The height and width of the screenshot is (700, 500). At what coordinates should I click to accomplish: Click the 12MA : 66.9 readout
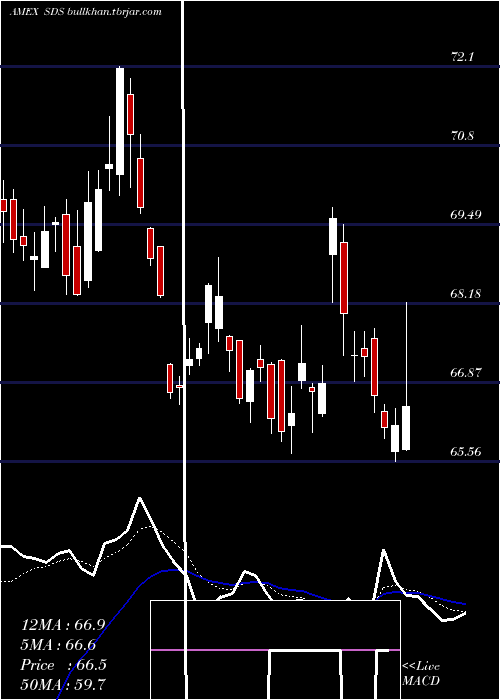click(62, 625)
